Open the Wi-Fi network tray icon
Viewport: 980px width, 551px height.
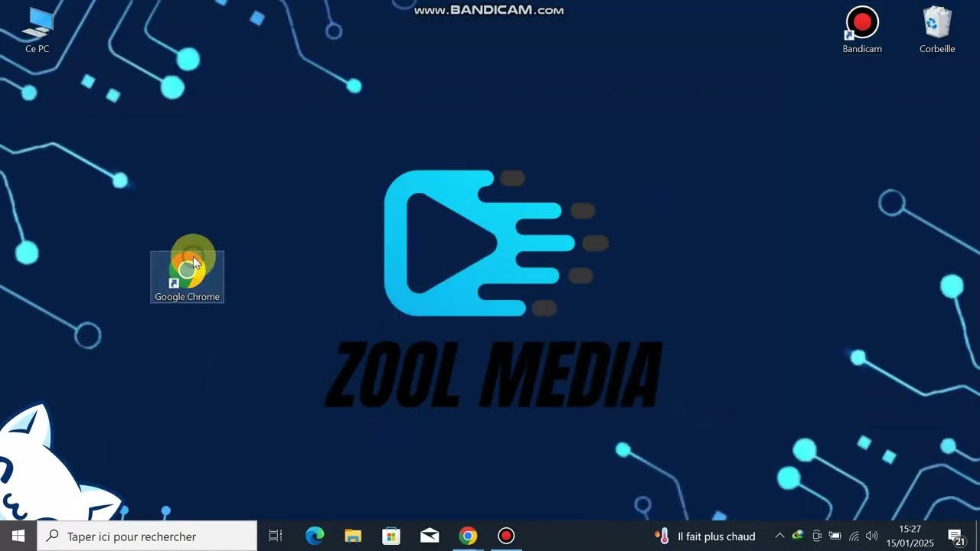[x=854, y=536]
